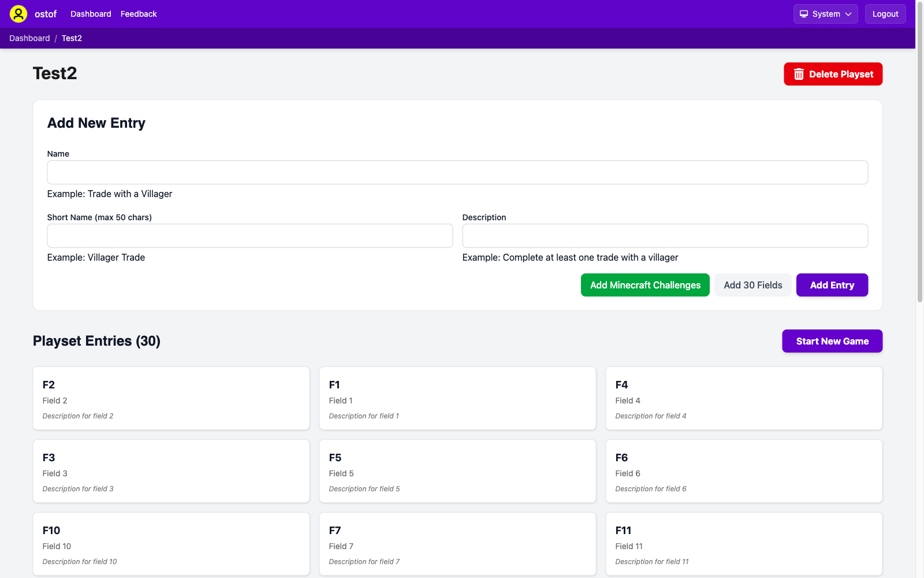Select the Test2 breadcrumb
Viewport: 924px width, 578px height.
tap(72, 38)
